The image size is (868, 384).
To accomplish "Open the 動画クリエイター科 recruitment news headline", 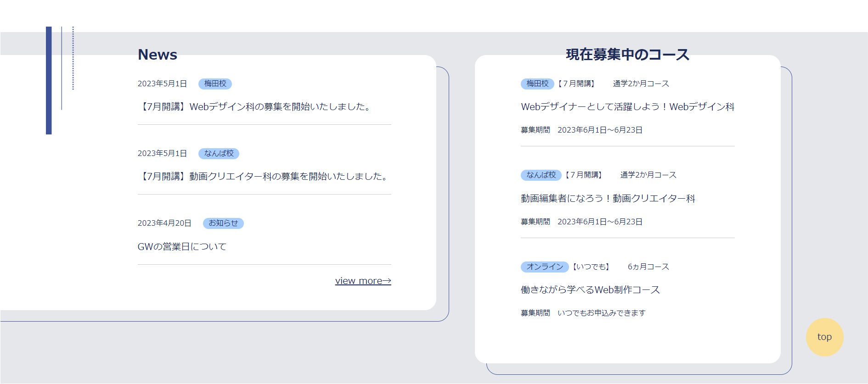I will pyautogui.click(x=264, y=177).
